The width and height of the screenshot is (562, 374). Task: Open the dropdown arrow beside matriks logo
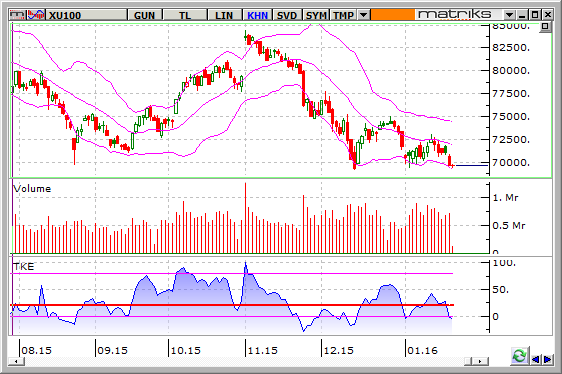(509, 15)
